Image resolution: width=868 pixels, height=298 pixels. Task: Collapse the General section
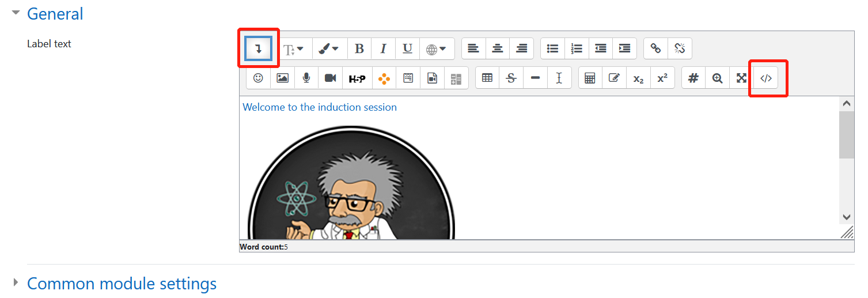point(16,13)
